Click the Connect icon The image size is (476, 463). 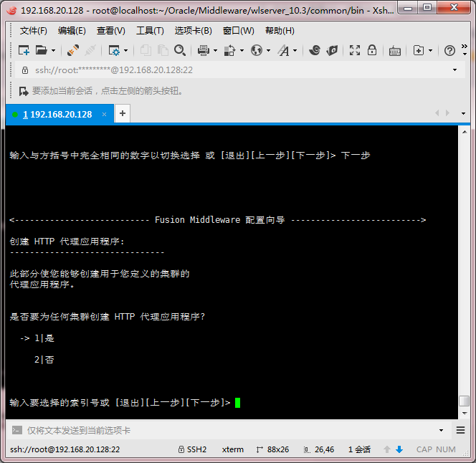[73, 50]
